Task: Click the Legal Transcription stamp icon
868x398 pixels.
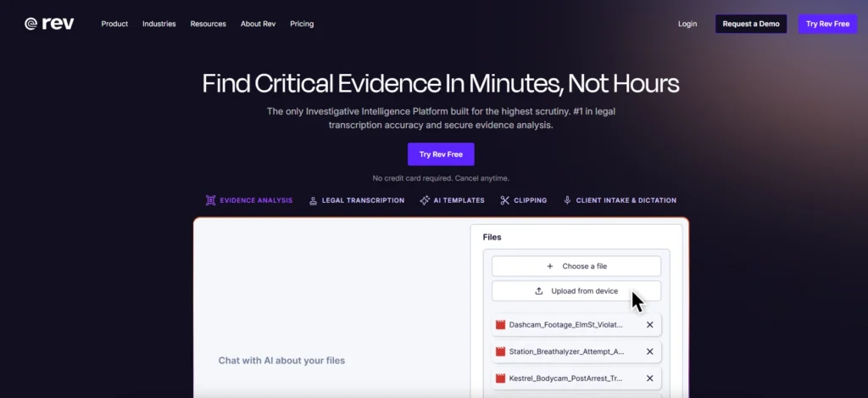Action: 314,200
